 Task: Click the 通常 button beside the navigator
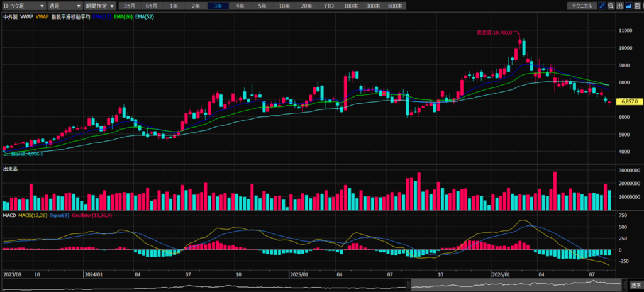point(635,285)
